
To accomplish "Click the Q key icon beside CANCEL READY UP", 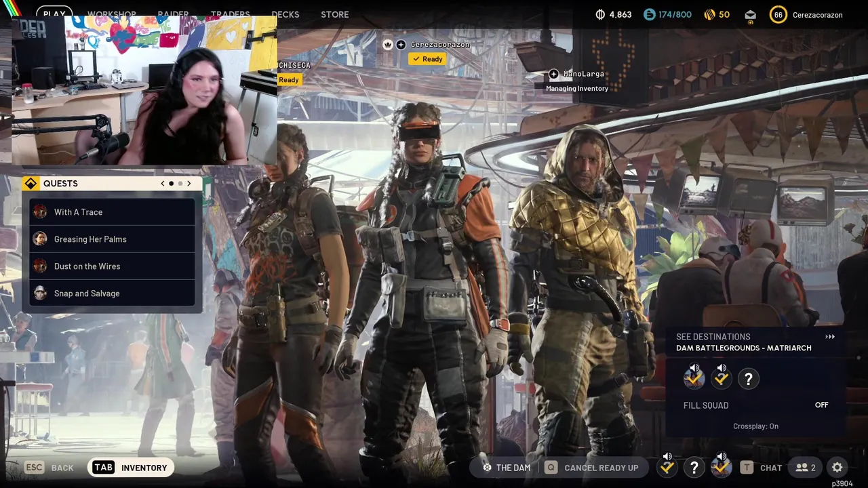I will tap(551, 468).
